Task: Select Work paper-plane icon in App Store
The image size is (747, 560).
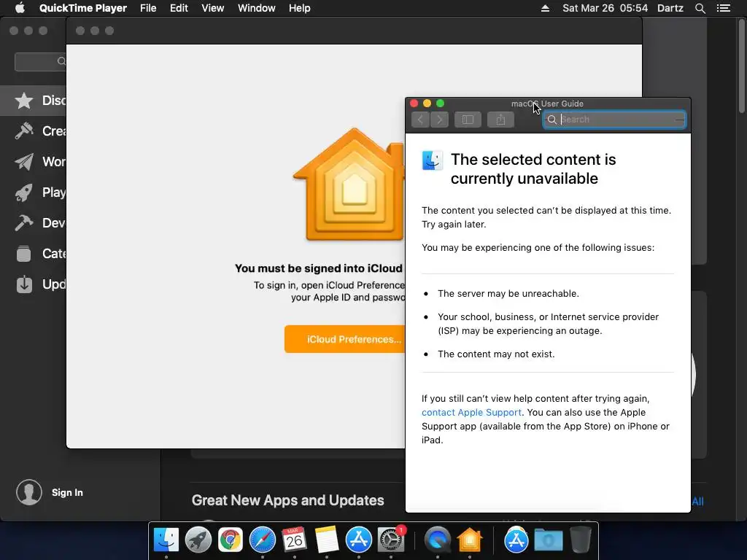Action: click(24, 162)
